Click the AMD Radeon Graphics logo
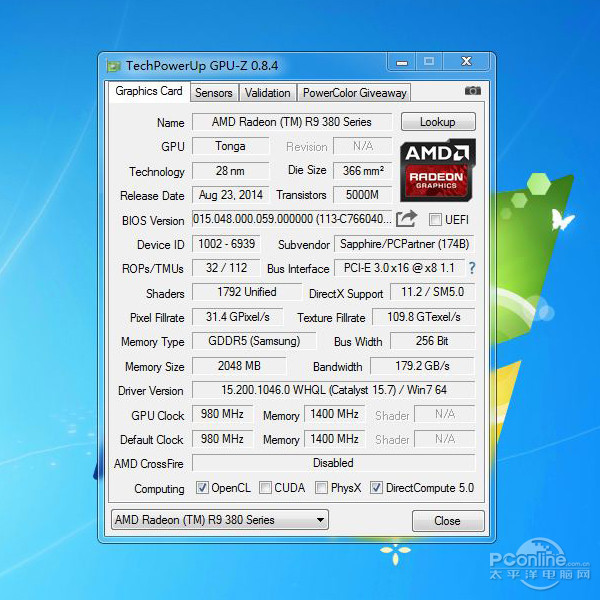Image resolution: width=600 pixels, height=600 pixels. click(x=437, y=170)
